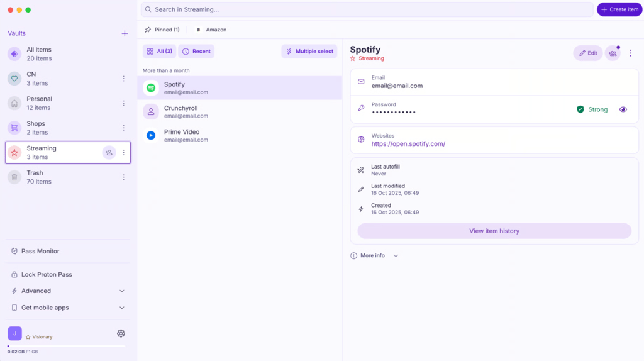Open the All items vault
The width and height of the screenshot is (644, 361).
(68, 54)
